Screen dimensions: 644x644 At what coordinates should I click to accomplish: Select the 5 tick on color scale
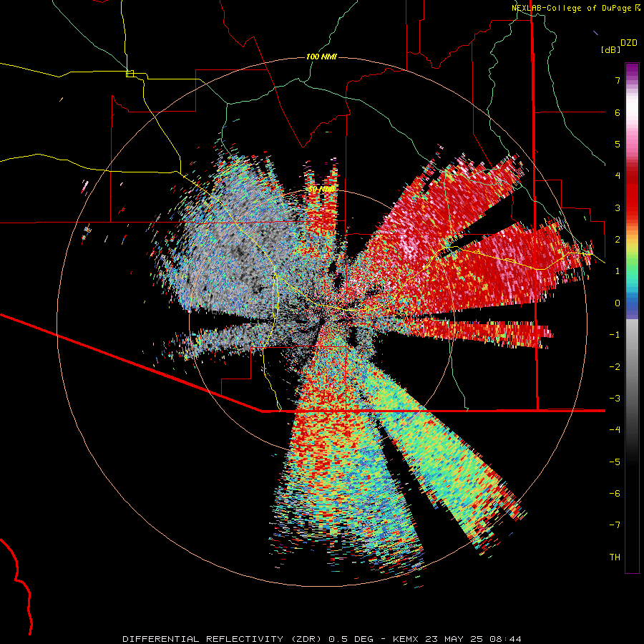(x=618, y=144)
